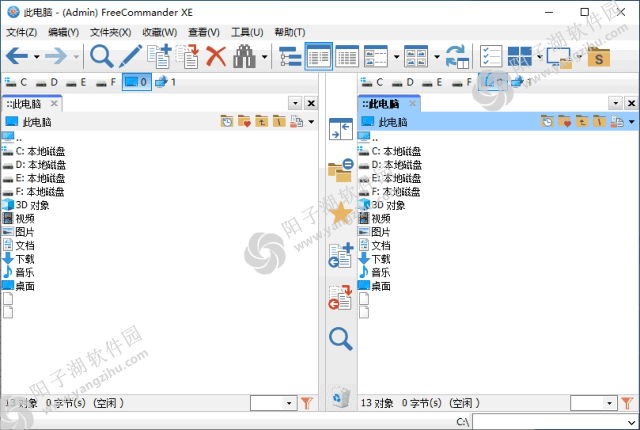This screenshot has height=430, width=640.
Task: Click network icon 1 in left drive bar
Action: [x=165, y=82]
